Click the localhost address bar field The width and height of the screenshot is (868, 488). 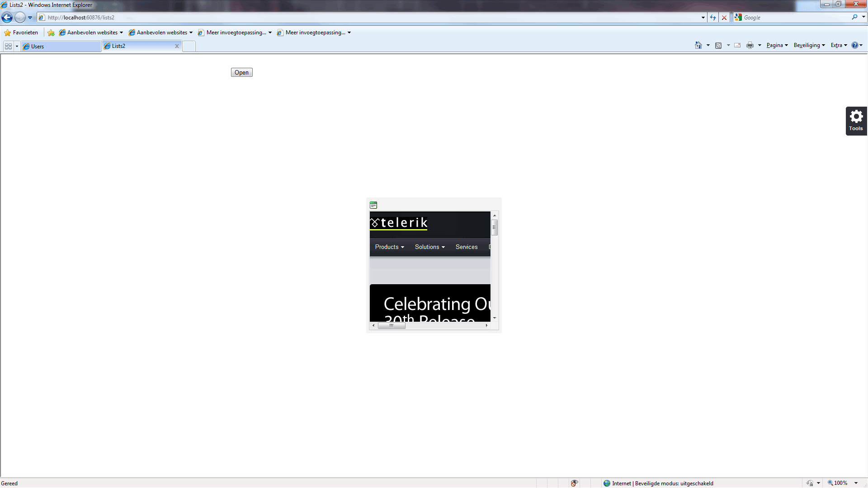point(368,18)
